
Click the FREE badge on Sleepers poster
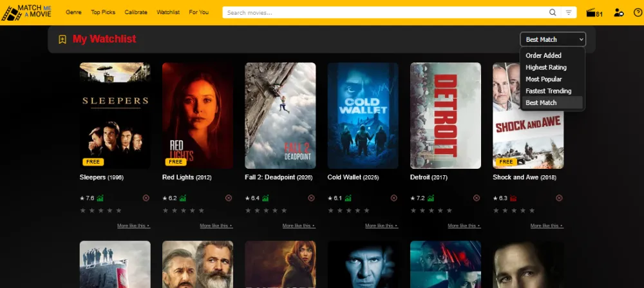pyautogui.click(x=93, y=162)
